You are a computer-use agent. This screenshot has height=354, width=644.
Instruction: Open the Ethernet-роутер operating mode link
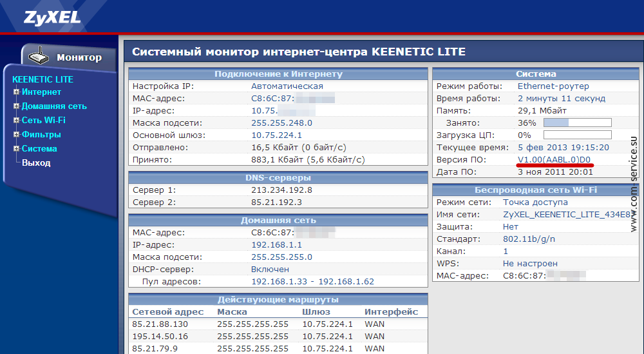pyautogui.click(x=553, y=86)
